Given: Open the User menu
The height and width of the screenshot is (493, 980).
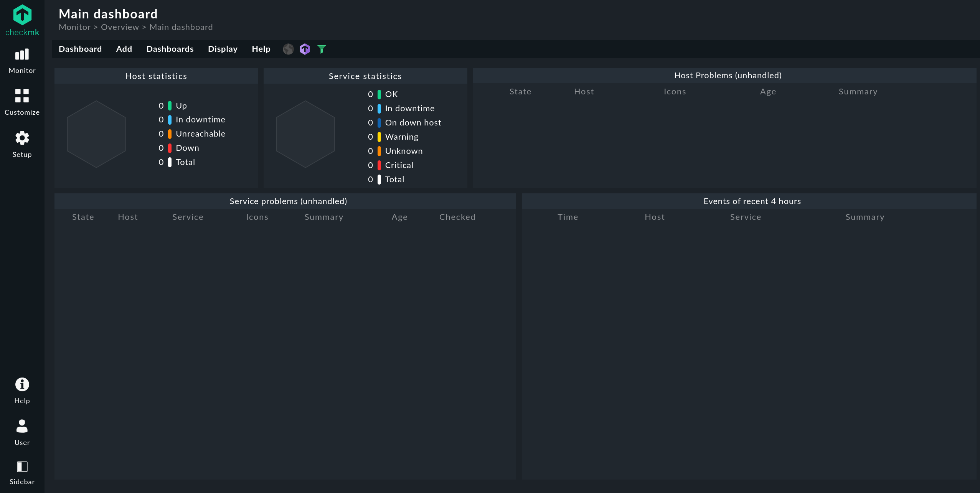Looking at the screenshot, I should [22, 432].
